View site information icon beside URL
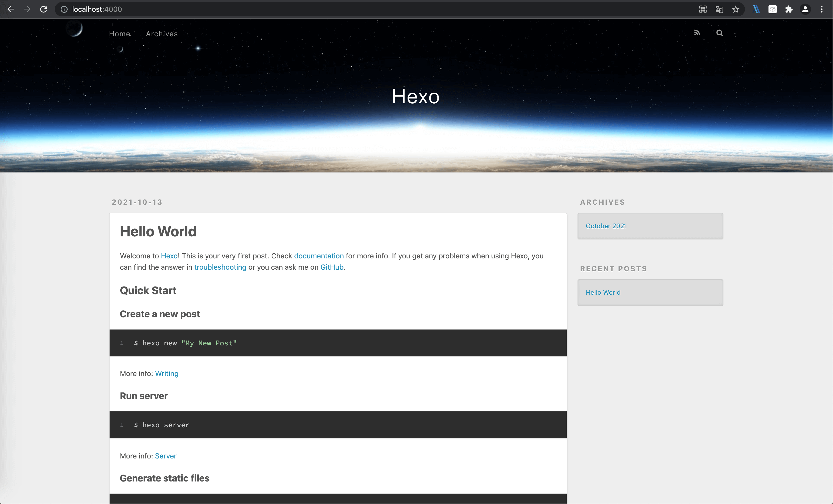This screenshot has width=833, height=504. click(64, 9)
